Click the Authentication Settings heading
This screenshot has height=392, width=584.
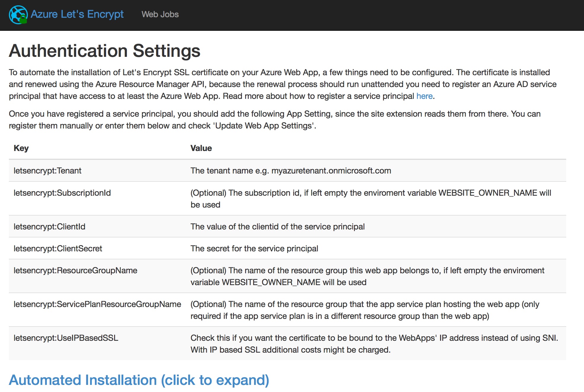tap(105, 51)
